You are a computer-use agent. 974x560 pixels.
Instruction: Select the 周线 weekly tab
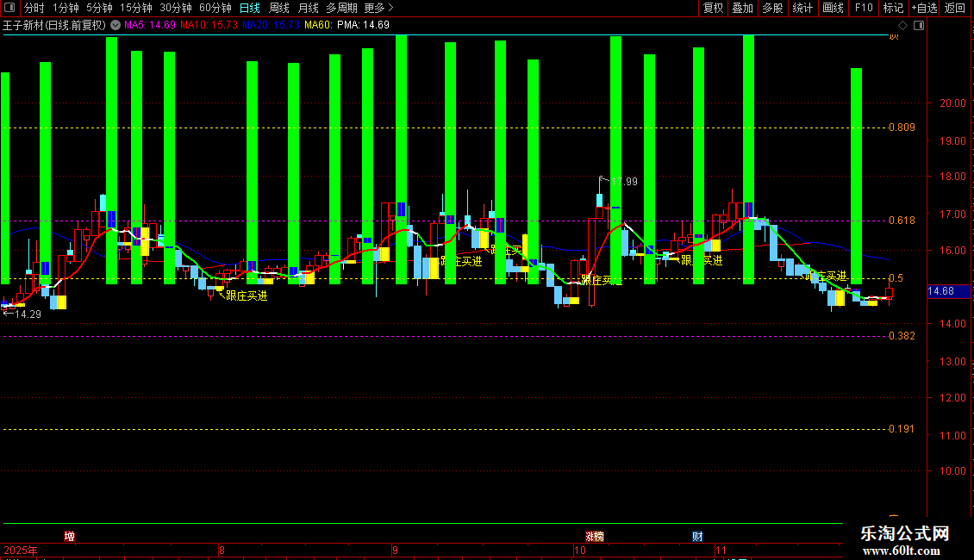279,8
